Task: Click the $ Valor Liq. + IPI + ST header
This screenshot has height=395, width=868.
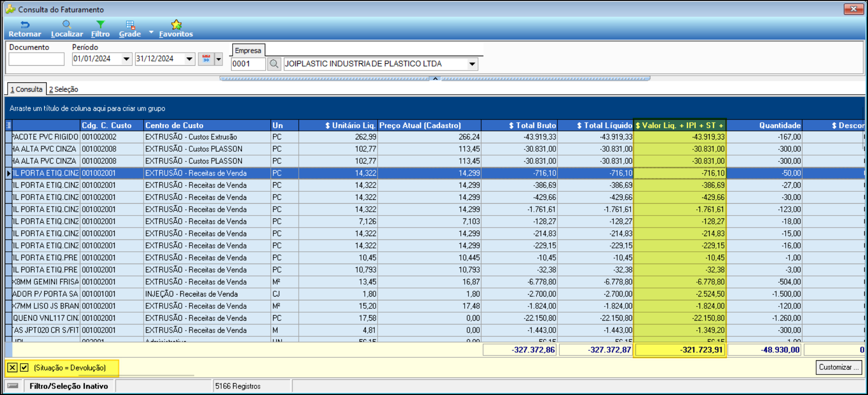Action: click(680, 125)
